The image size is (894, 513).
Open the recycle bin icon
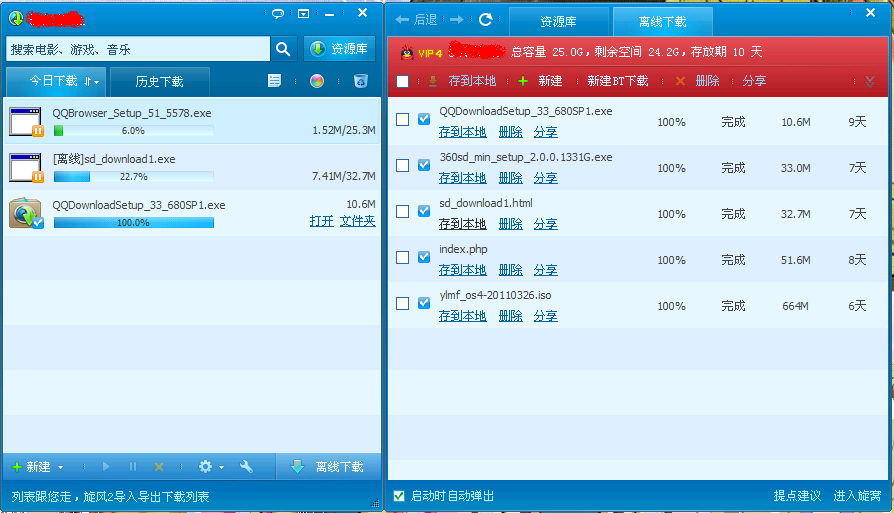tap(361, 81)
